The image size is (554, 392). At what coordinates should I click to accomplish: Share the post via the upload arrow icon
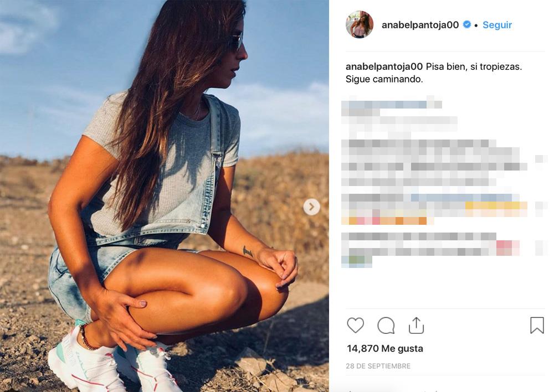coord(416,325)
